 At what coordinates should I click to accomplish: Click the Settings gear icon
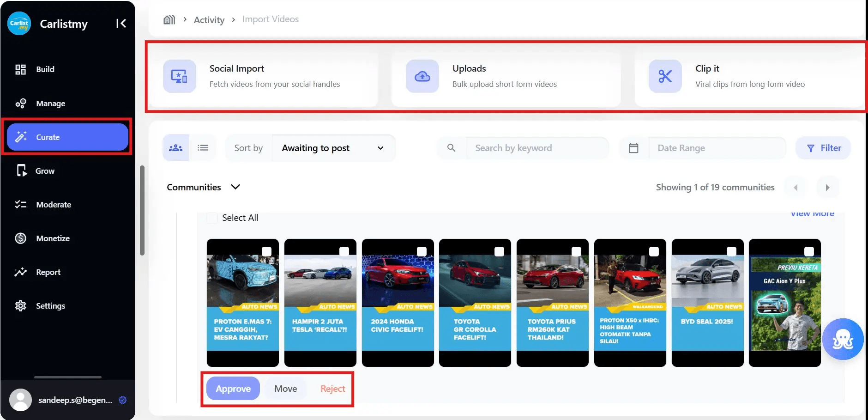(20, 306)
